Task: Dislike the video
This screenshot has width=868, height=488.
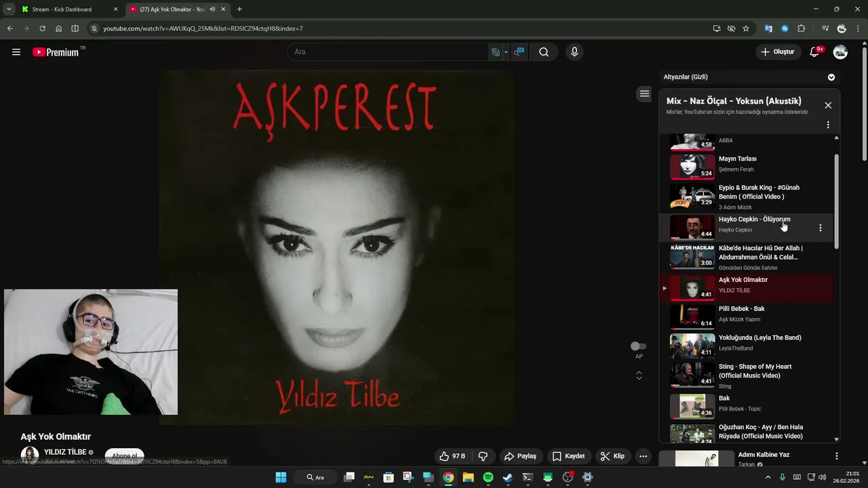Action: [483, 456]
